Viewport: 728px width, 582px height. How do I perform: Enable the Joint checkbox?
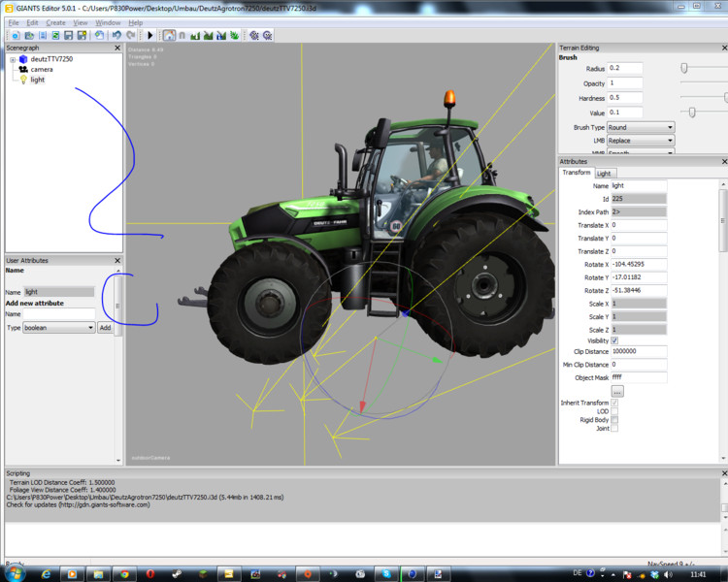[x=614, y=429]
